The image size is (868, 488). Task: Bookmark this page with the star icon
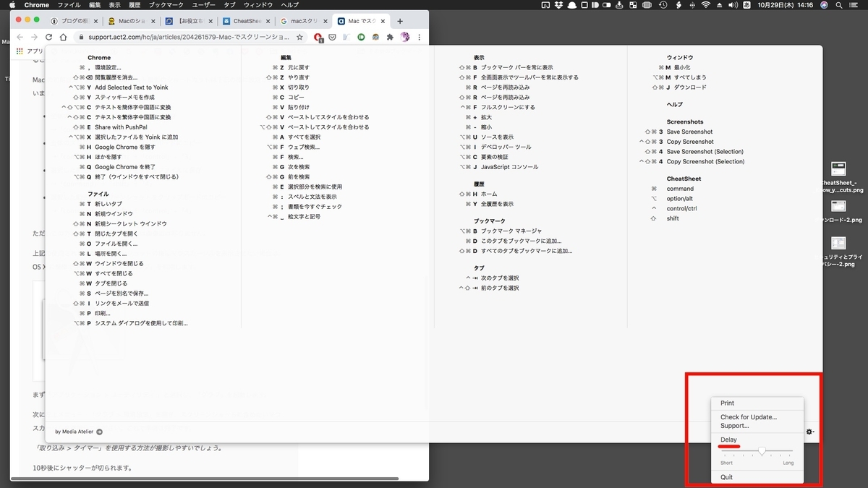299,37
